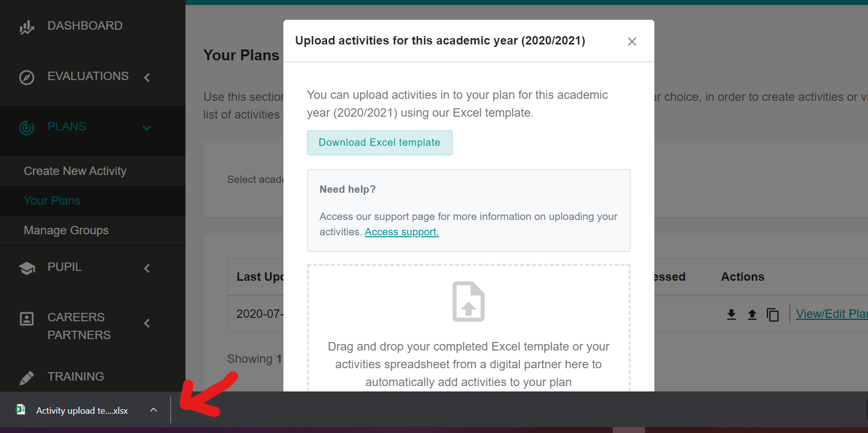Click the Pupil graduation cap icon
The width and height of the screenshot is (868, 433).
27,268
